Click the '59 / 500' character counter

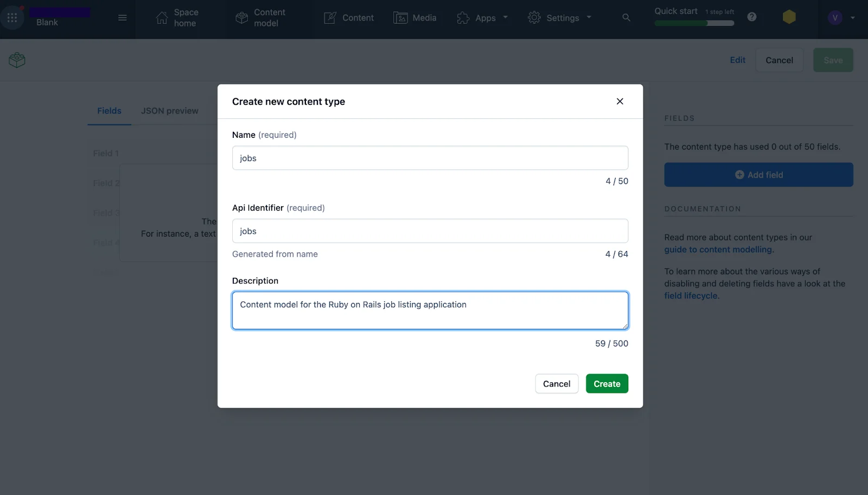pos(611,344)
